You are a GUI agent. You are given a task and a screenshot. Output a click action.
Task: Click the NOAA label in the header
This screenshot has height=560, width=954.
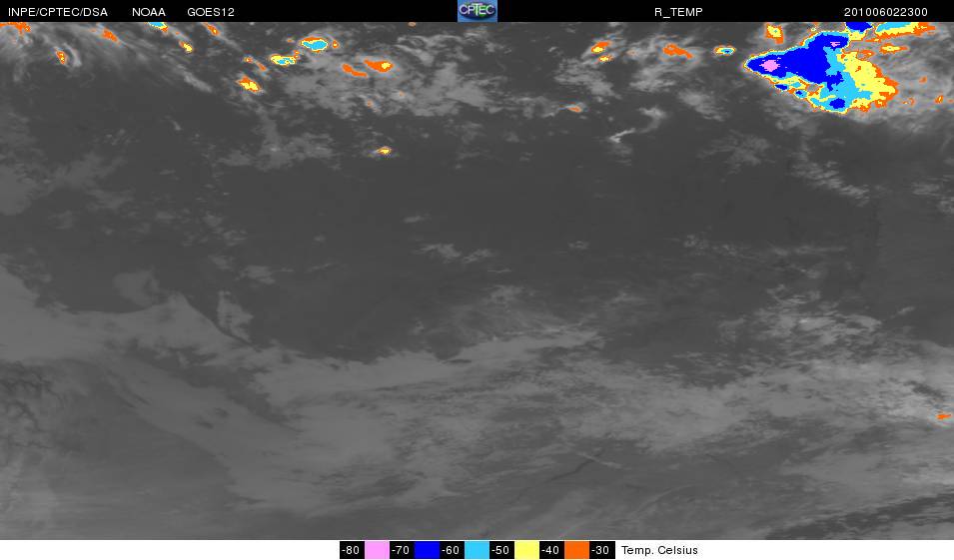tap(149, 12)
